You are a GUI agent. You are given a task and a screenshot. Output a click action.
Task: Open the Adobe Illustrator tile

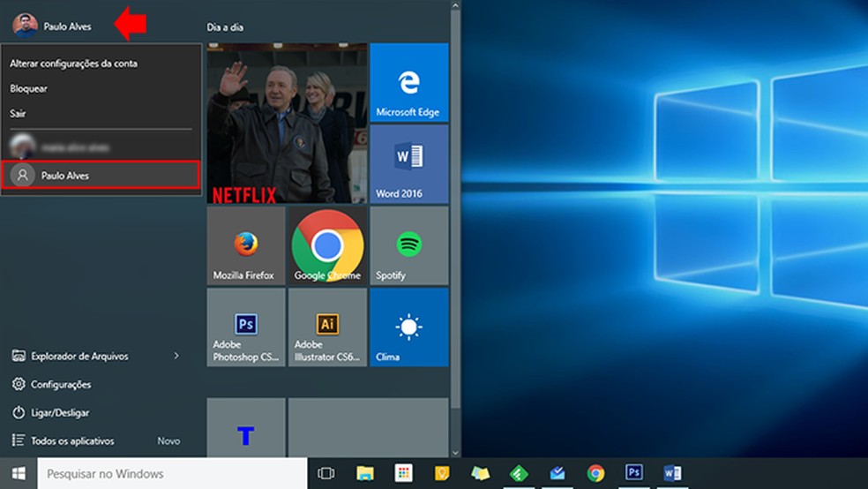pyautogui.click(x=327, y=327)
